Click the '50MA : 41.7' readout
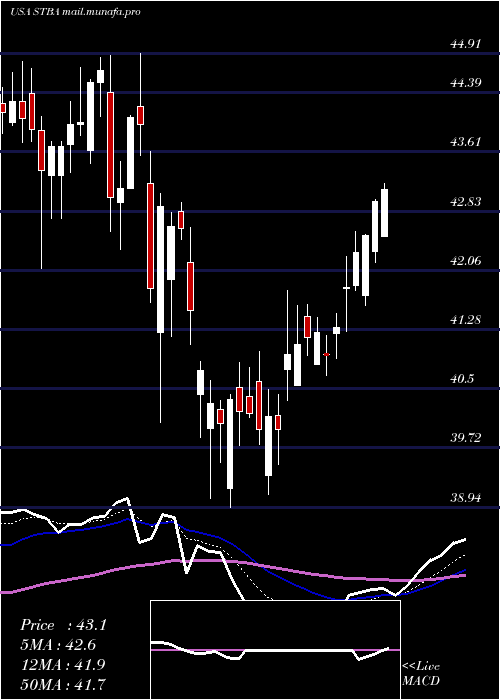Image resolution: width=500 pixels, height=700 pixels. 63,684
